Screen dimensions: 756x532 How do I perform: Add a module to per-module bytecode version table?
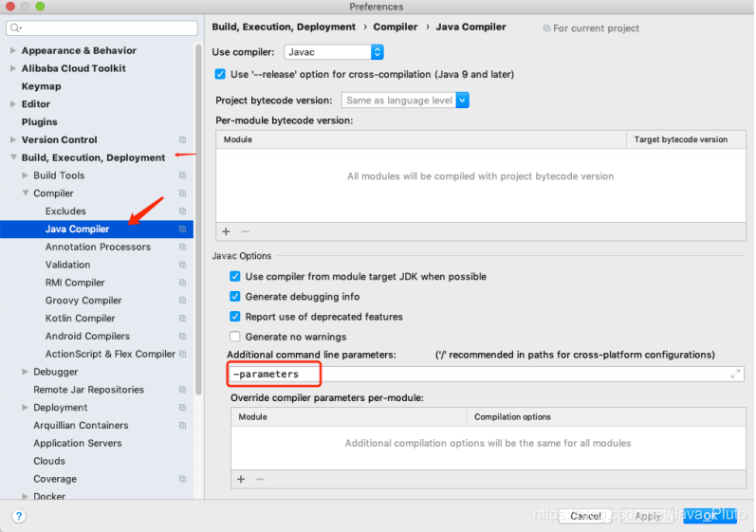tap(226, 231)
